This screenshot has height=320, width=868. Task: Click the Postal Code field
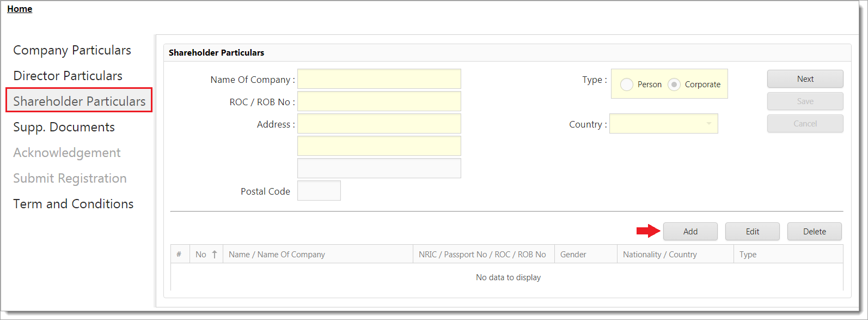pos(319,191)
